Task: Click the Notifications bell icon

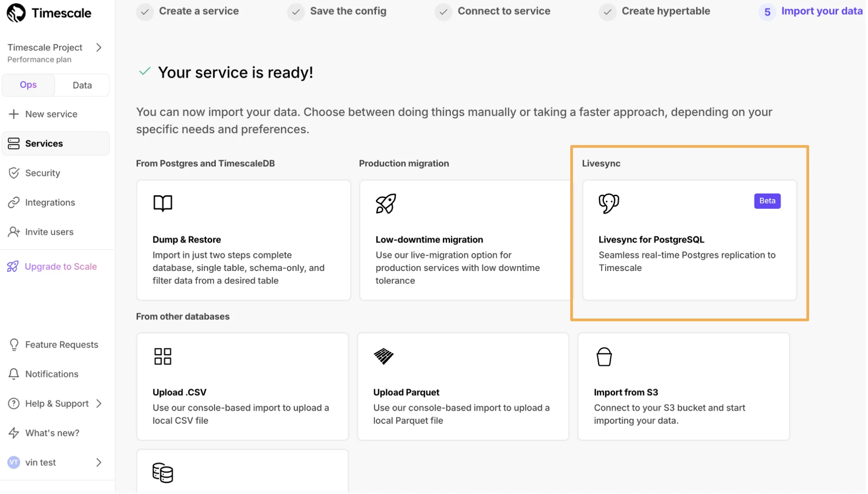Action: click(13, 374)
